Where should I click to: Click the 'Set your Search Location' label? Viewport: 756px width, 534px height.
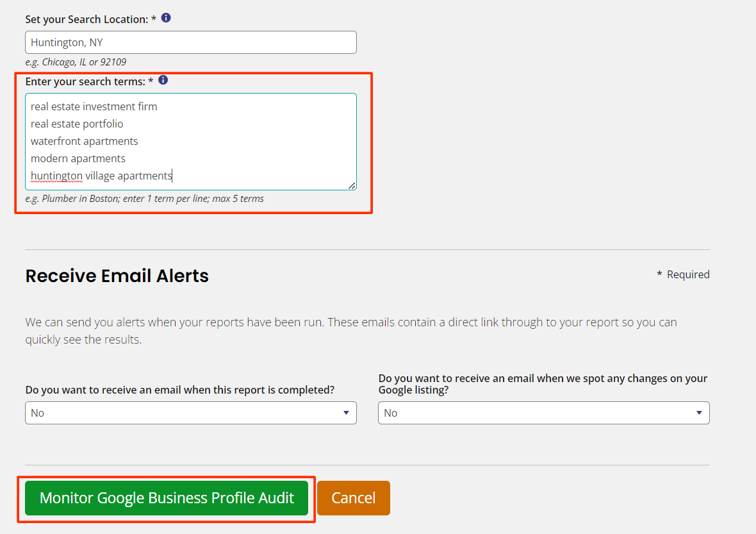tap(90, 19)
